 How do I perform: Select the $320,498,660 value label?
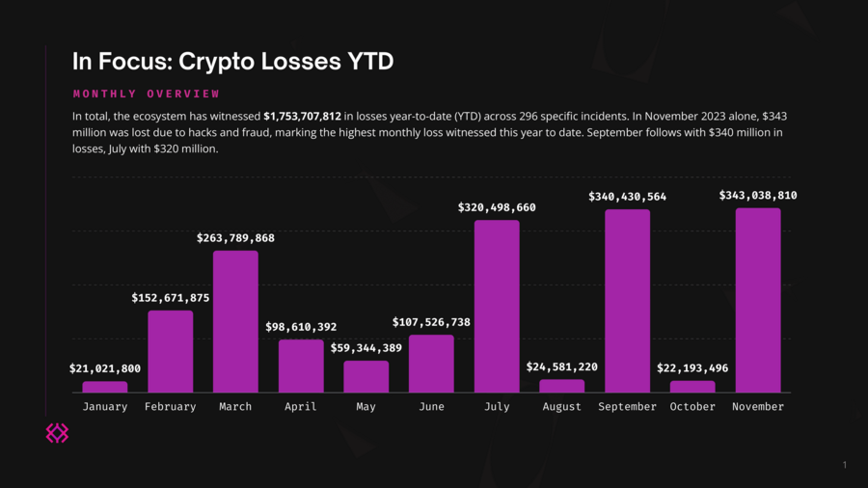coord(497,207)
